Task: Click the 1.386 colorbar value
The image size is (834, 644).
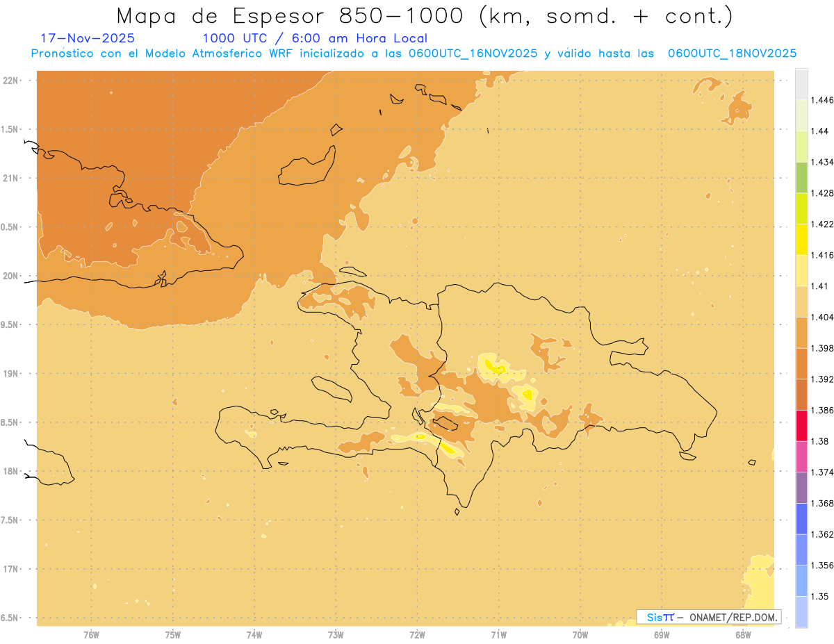Action: click(x=821, y=411)
